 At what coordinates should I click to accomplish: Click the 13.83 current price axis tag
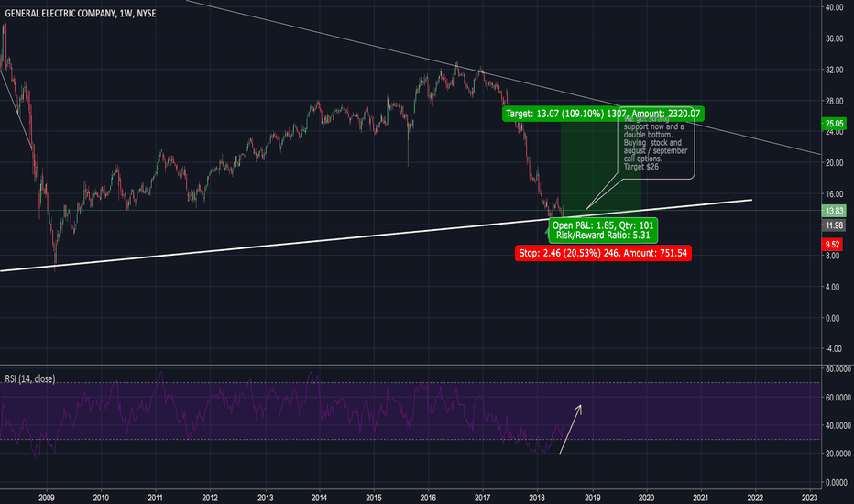pyautogui.click(x=834, y=211)
